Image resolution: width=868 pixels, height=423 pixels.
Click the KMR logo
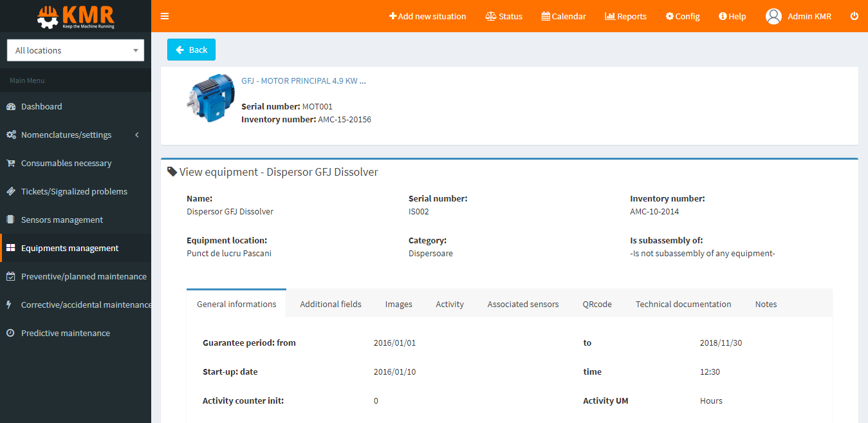[75, 16]
